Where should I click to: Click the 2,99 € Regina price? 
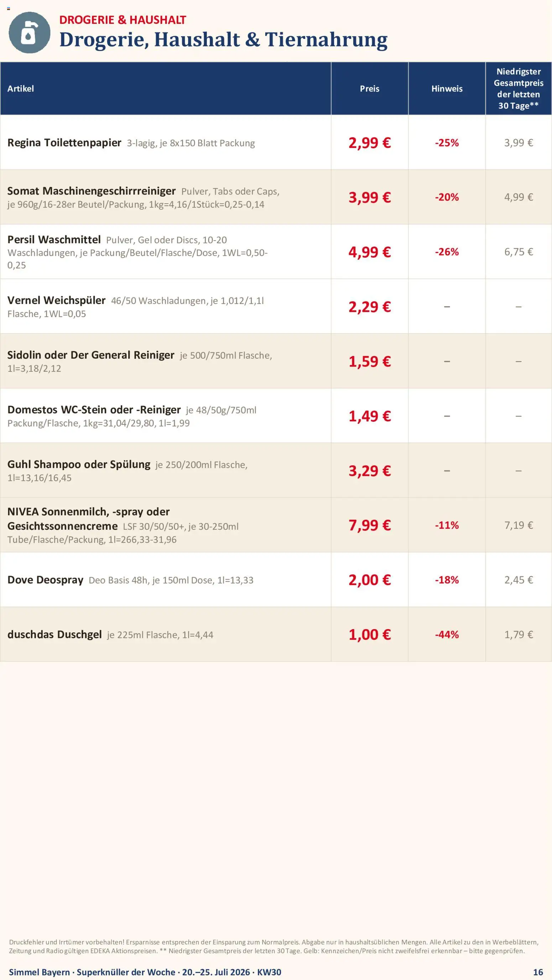[370, 143]
